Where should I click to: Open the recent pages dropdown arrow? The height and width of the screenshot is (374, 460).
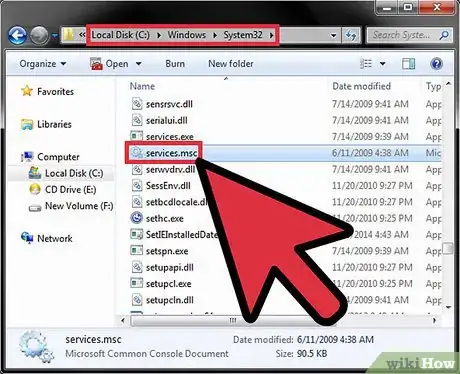pyautogui.click(x=55, y=35)
